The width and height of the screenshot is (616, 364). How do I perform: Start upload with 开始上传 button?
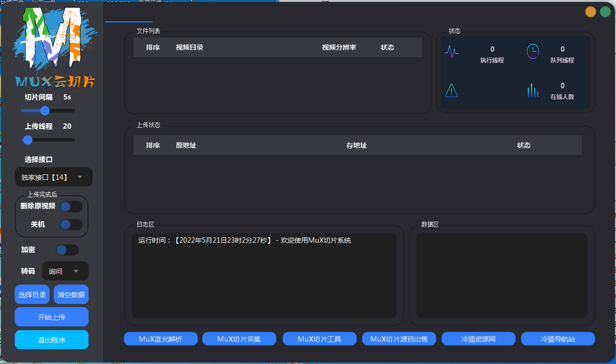[x=52, y=317]
